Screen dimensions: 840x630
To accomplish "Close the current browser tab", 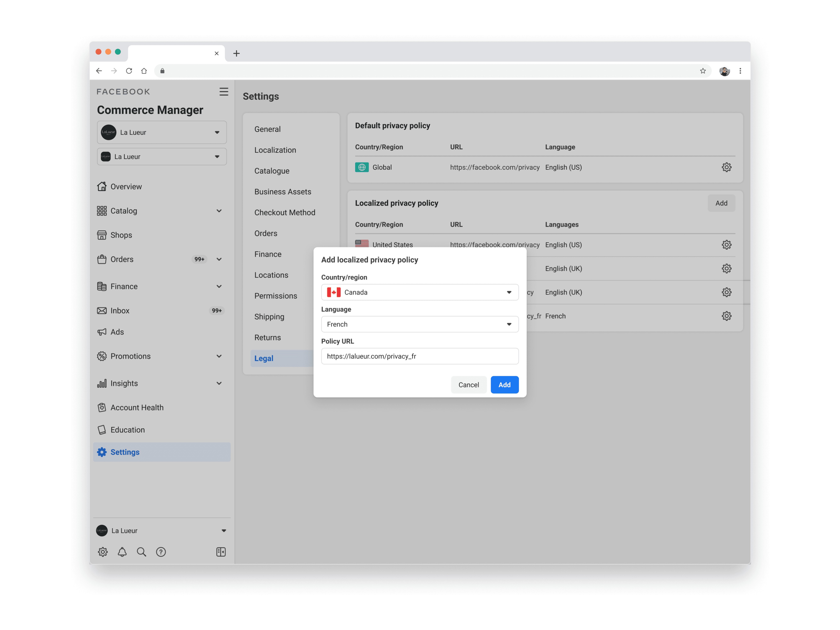I will [x=216, y=54].
